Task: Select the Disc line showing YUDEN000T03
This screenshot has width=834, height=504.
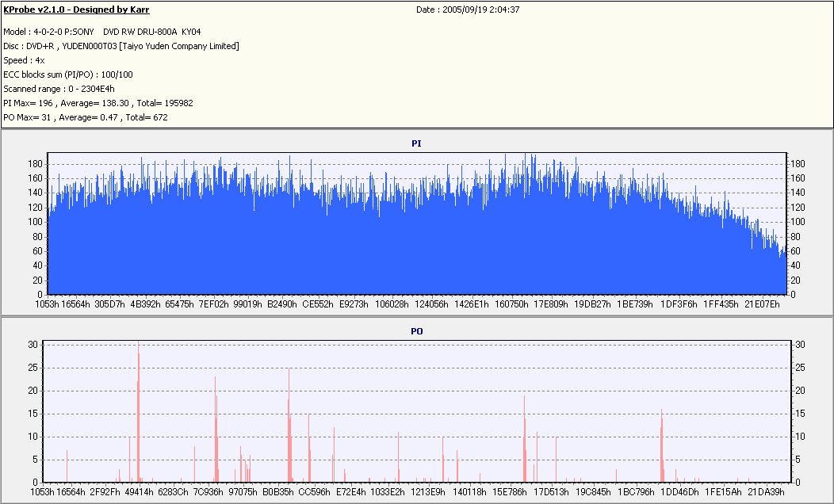Action: click(x=121, y=46)
